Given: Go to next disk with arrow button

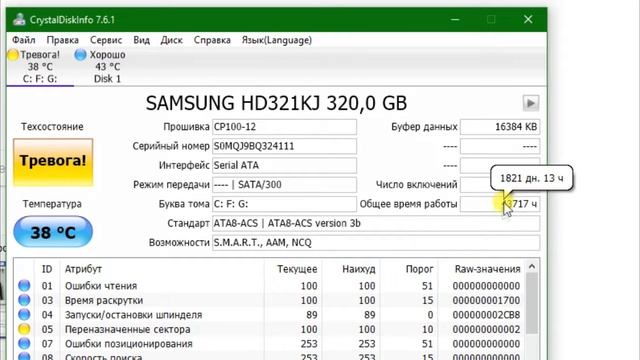Looking at the screenshot, I should (x=531, y=103).
